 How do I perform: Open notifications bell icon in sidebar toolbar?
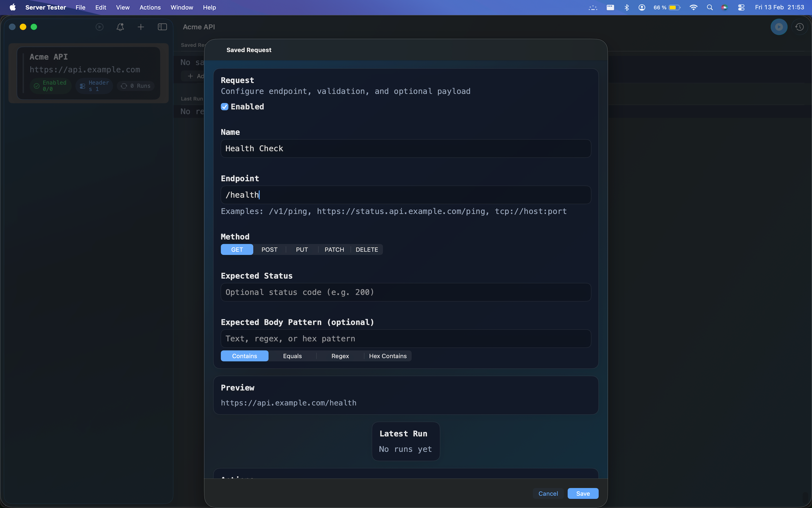[120, 27]
